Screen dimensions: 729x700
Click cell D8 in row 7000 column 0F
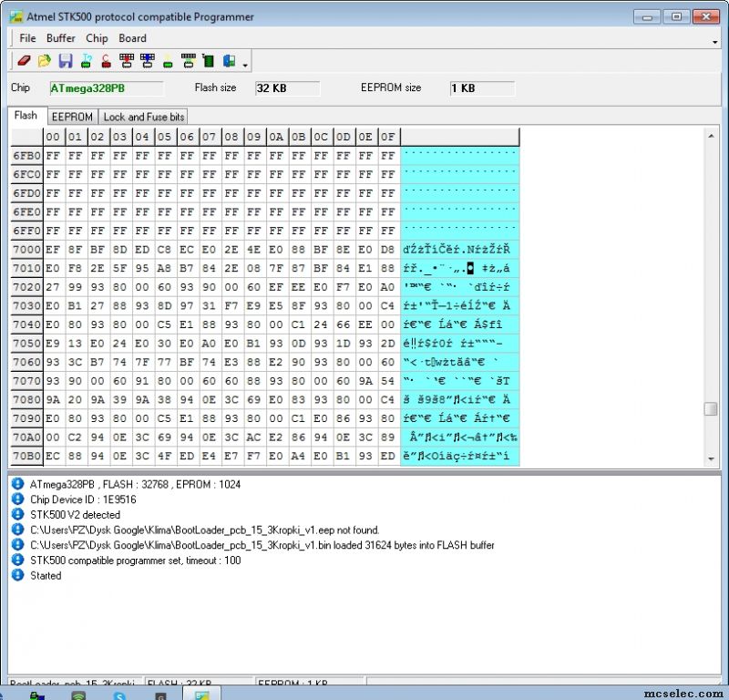[x=388, y=250]
